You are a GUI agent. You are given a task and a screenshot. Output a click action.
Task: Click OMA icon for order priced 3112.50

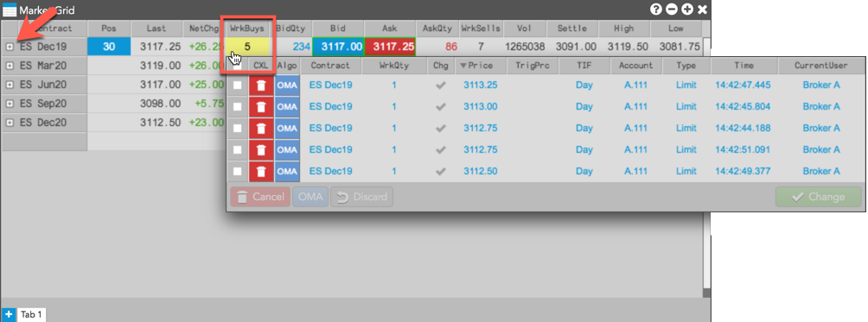click(287, 172)
